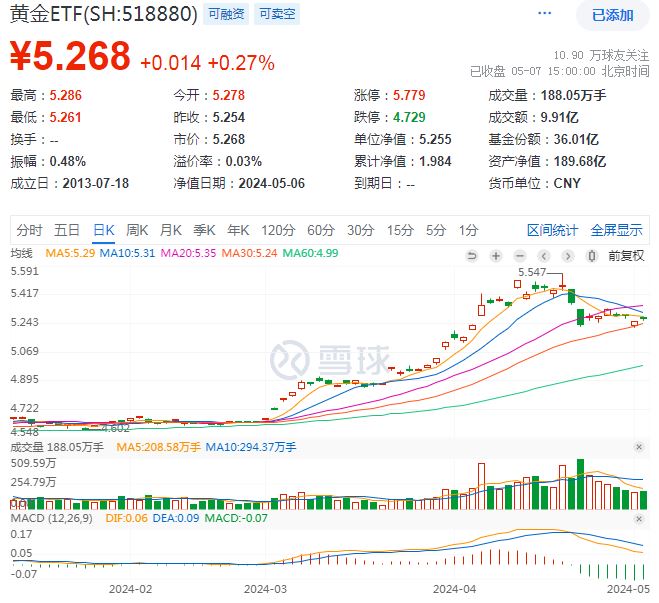Viewport: 659px width, 603px height.
Task: Switch to the 五日 tab
Action: tap(67, 230)
